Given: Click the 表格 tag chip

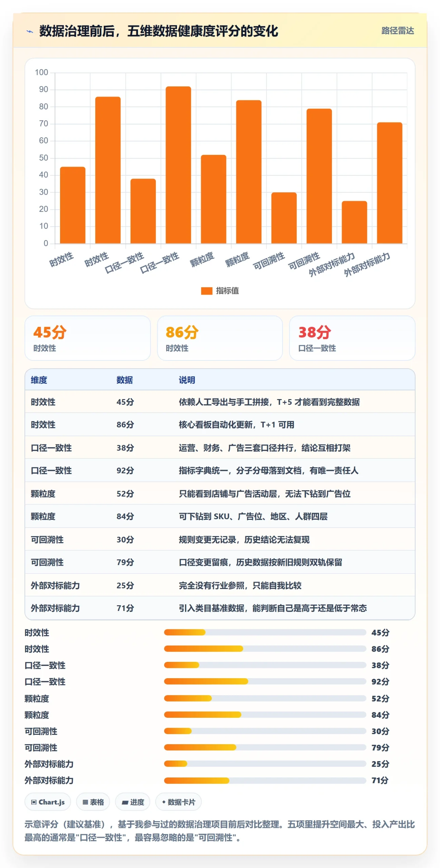Looking at the screenshot, I should (93, 802).
